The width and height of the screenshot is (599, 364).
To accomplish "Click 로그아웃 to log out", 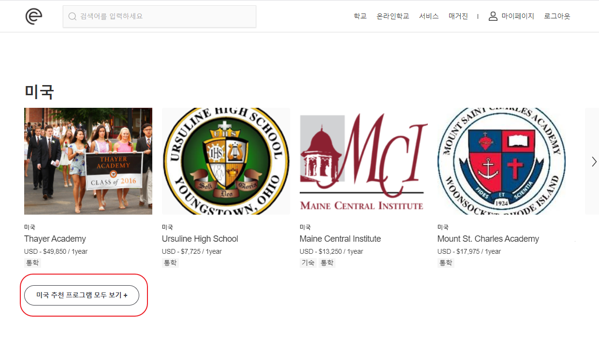I will pyautogui.click(x=557, y=16).
